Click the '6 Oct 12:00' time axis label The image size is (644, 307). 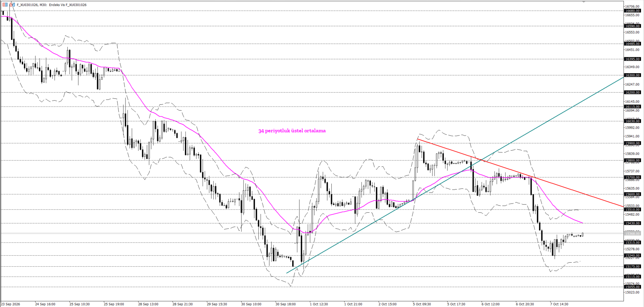490,304
